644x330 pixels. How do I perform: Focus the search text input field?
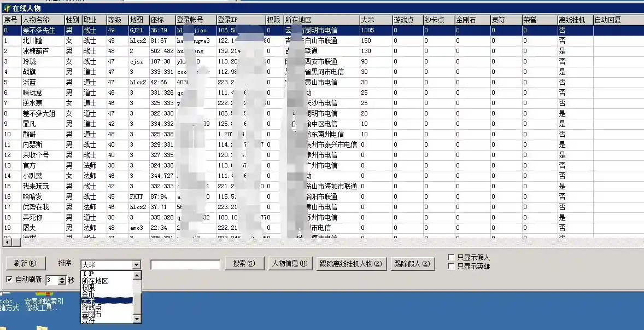point(185,265)
